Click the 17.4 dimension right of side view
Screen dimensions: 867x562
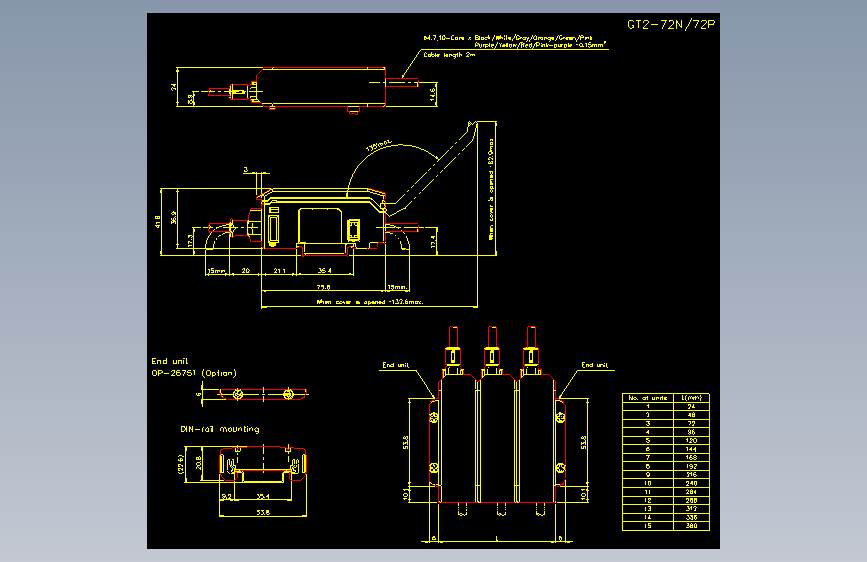click(x=433, y=241)
